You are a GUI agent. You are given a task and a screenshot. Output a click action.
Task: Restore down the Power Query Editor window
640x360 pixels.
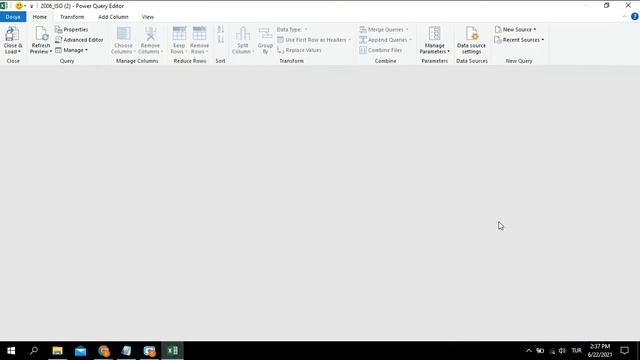(x=607, y=5)
